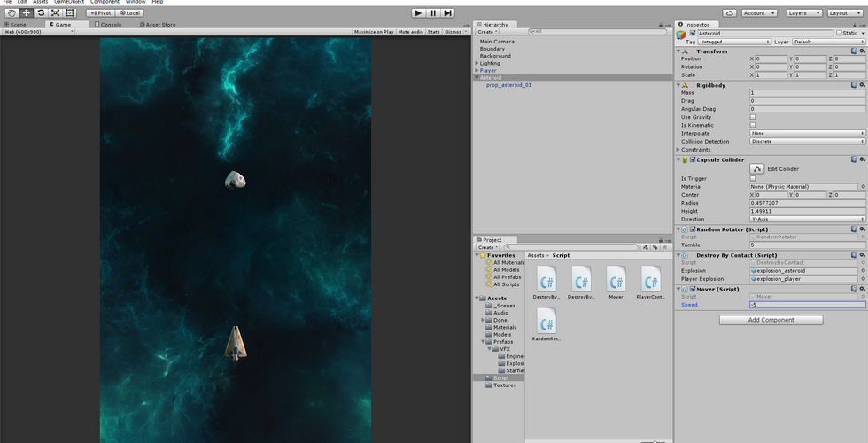
Task: Click the Edit Collider icon button
Action: 757,168
